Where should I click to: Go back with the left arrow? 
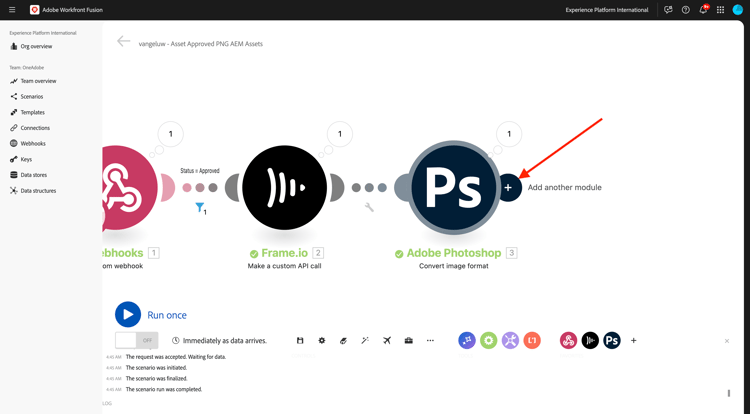tap(123, 42)
